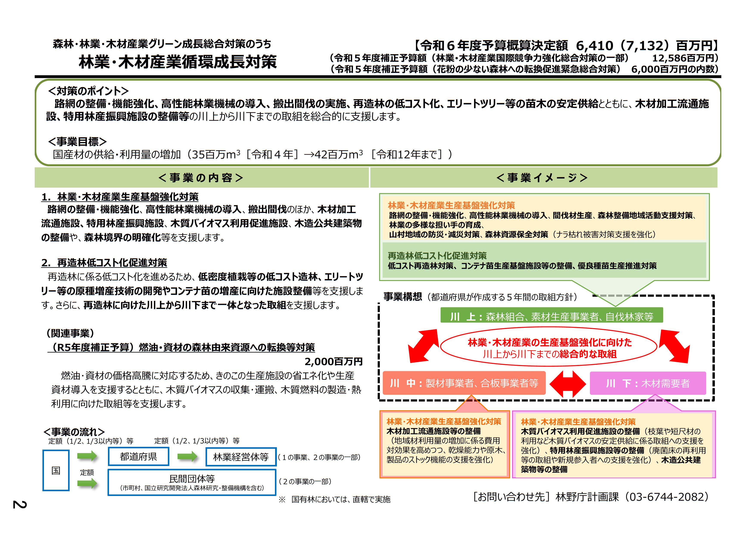Click the 都道府県 box

[x=138, y=457]
